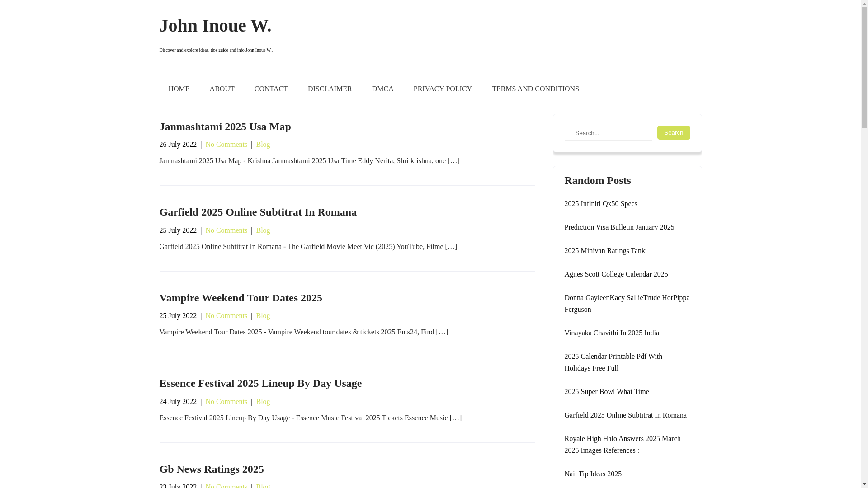Click the Vampire Weekend post excerpt text
This screenshot has width=868, height=488.
pos(303,332)
